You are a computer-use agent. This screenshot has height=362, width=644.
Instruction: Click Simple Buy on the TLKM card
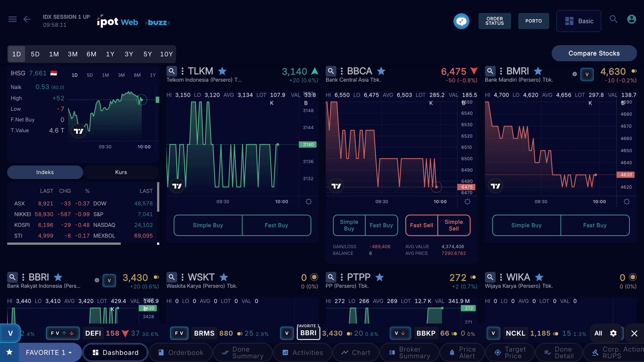(x=208, y=226)
